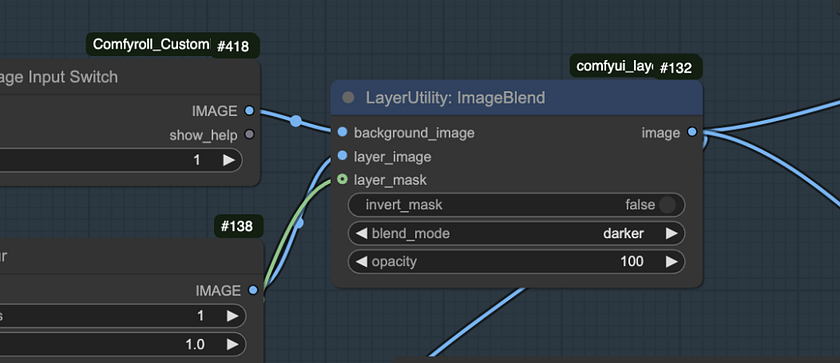Select the reroute dot on the background_image wire
840x363 pixels.
click(296, 121)
